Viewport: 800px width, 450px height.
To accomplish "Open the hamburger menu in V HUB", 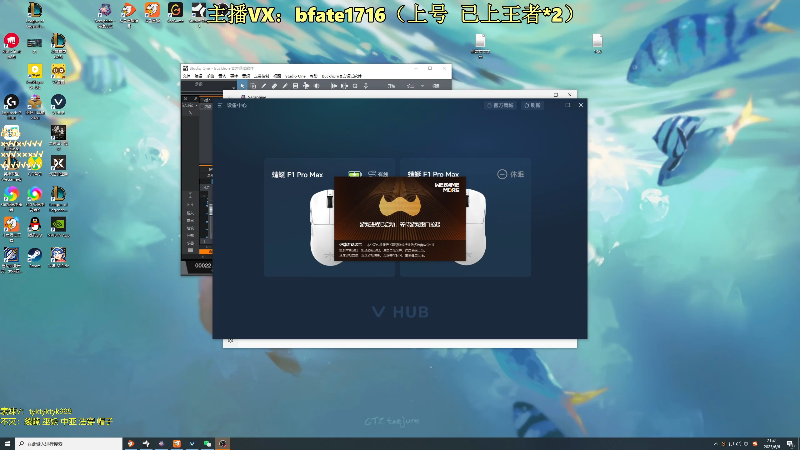I will click(x=220, y=105).
